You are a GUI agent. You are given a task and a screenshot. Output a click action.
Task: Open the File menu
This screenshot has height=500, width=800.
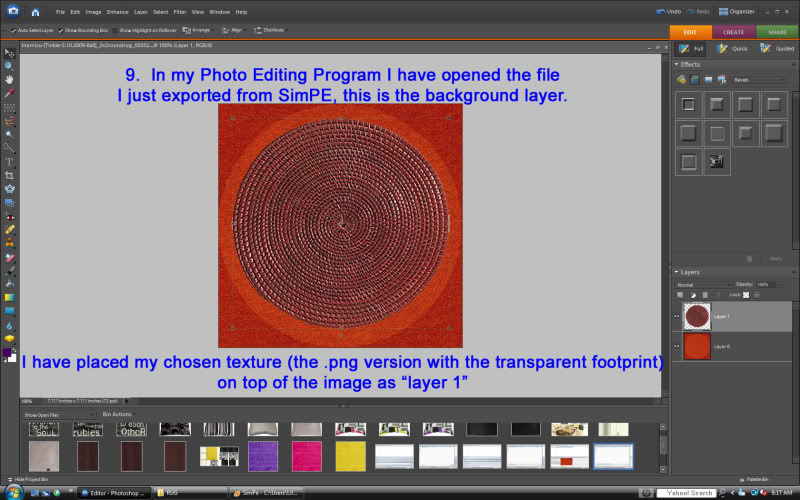[x=60, y=12]
